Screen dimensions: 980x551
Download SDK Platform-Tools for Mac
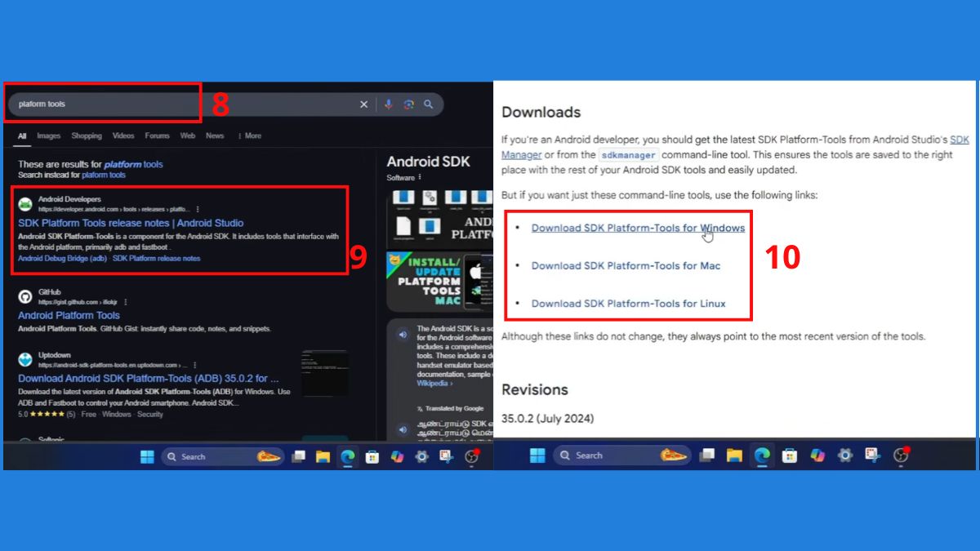click(x=626, y=265)
